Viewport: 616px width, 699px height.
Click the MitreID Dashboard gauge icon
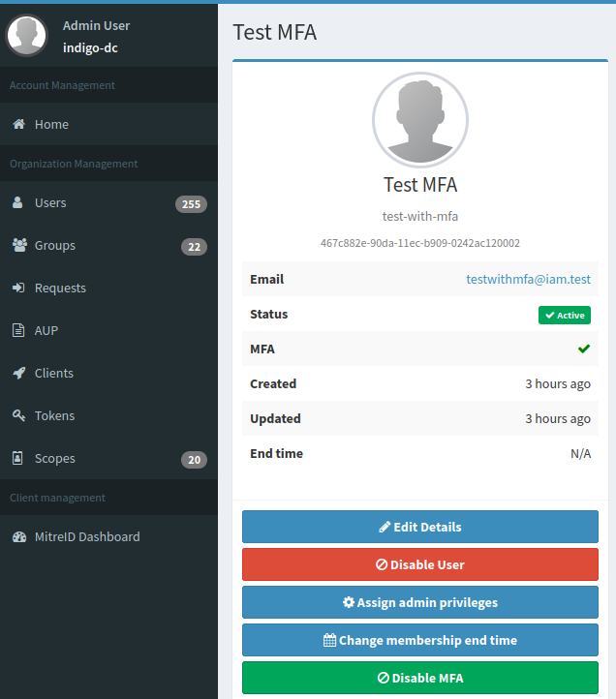coord(19,536)
